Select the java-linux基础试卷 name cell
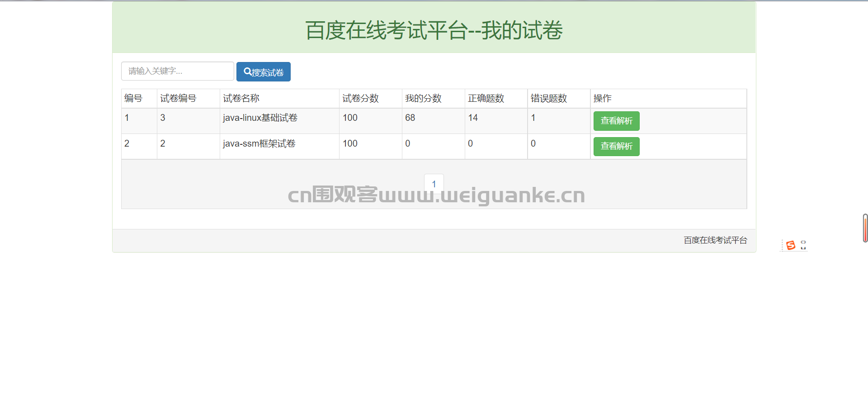 [279, 121]
